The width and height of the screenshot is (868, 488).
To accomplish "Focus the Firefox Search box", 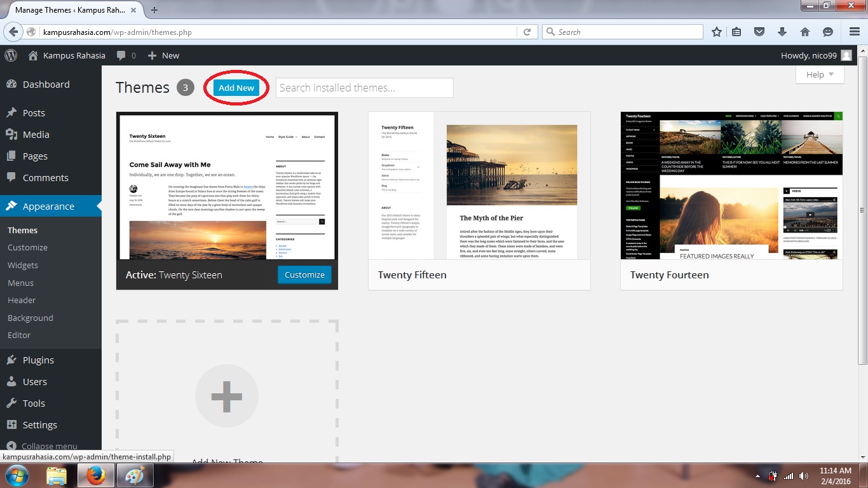I will point(623,32).
